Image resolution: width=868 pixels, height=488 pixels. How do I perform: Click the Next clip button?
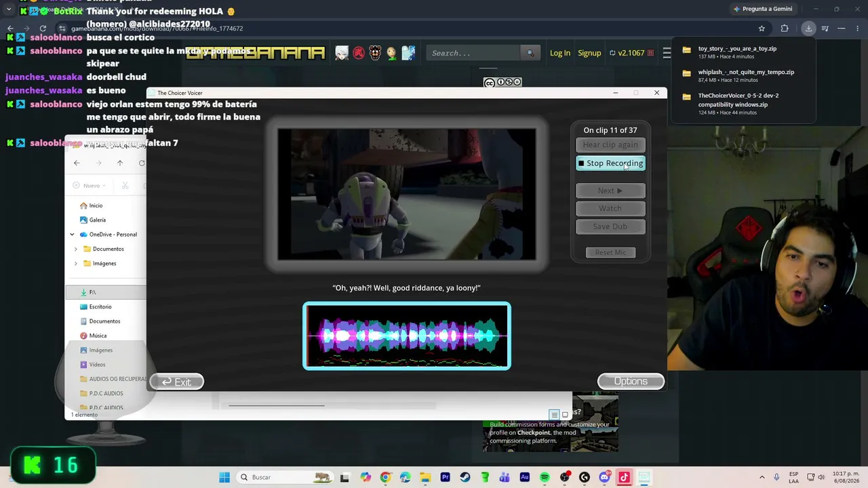click(610, 190)
